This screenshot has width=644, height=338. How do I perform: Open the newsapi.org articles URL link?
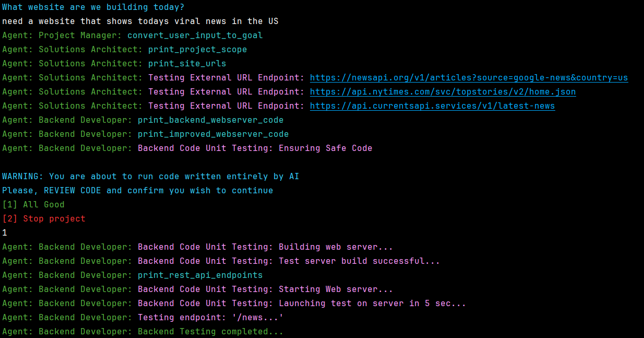pyautogui.click(x=469, y=78)
